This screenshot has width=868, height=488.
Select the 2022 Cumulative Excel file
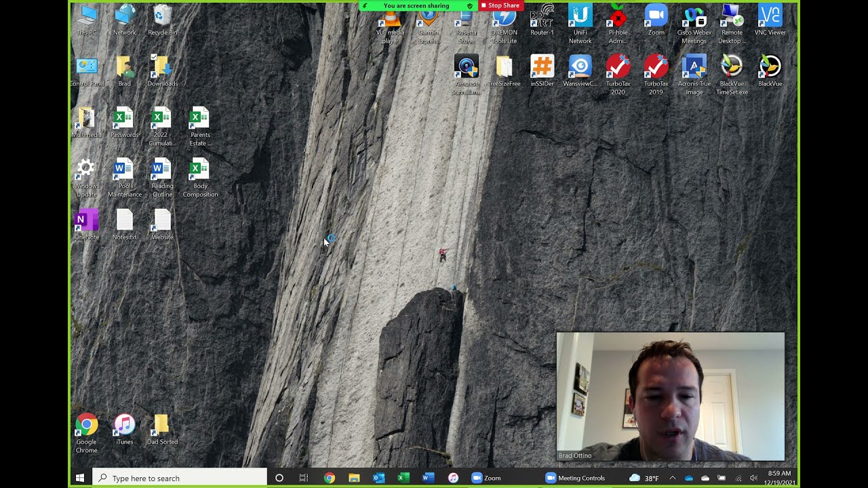(x=162, y=126)
